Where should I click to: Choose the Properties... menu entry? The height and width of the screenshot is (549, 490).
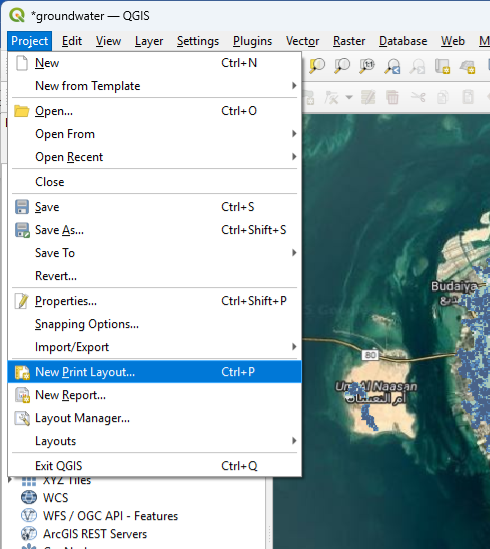click(x=154, y=301)
